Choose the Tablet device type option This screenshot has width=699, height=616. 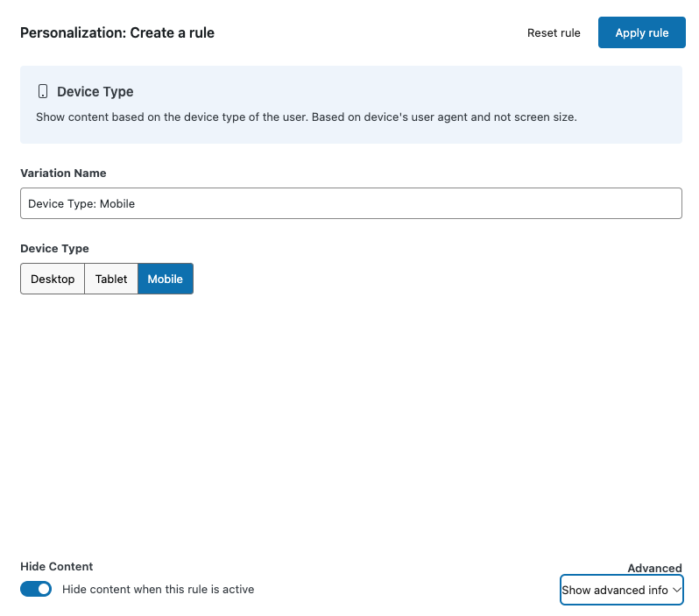[x=111, y=279]
